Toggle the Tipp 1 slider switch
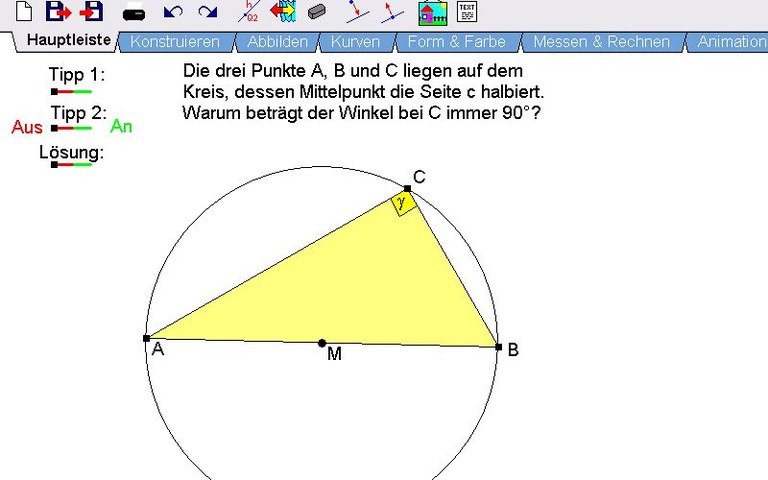 72,92
